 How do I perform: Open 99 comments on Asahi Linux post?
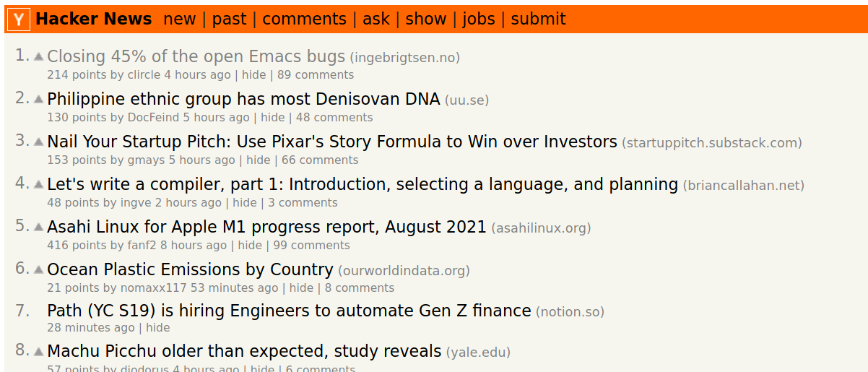(311, 246)
